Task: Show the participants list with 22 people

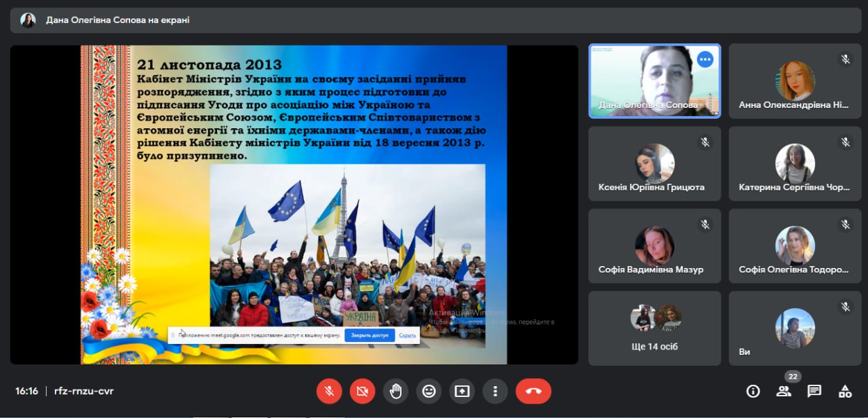Action: (784, 391)
